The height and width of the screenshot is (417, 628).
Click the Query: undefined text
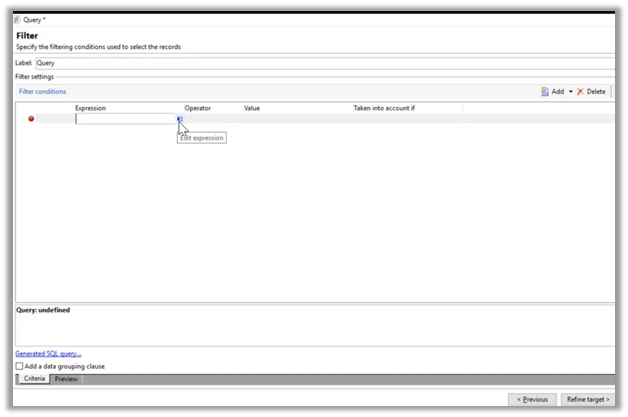click(x=43, y=310)
